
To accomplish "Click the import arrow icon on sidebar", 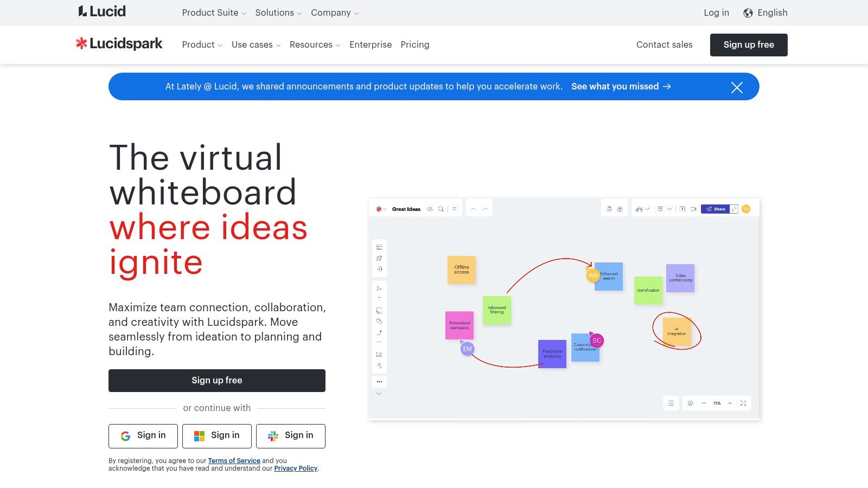I will coord(379,269).
